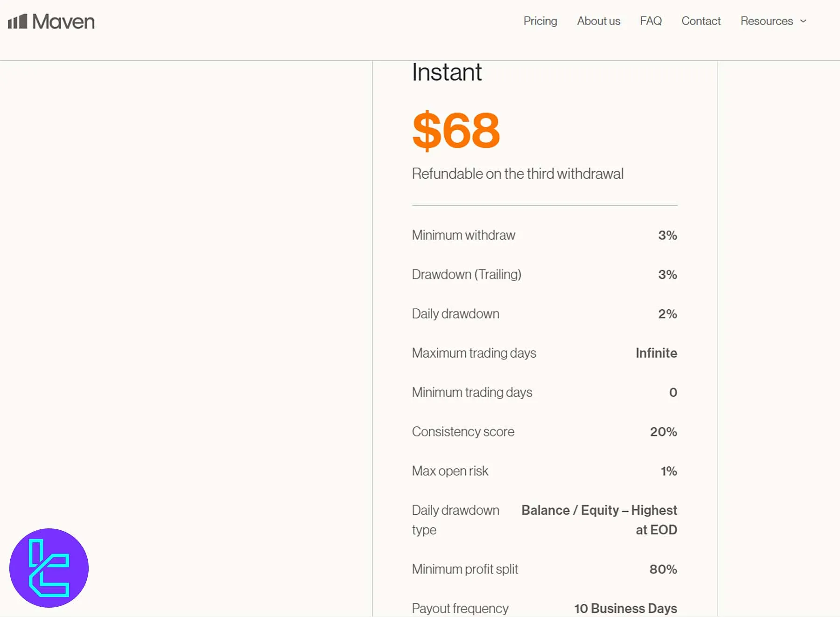Open the FAQ link
This screenshot has width=840, height=617.
tap(651, 21)
